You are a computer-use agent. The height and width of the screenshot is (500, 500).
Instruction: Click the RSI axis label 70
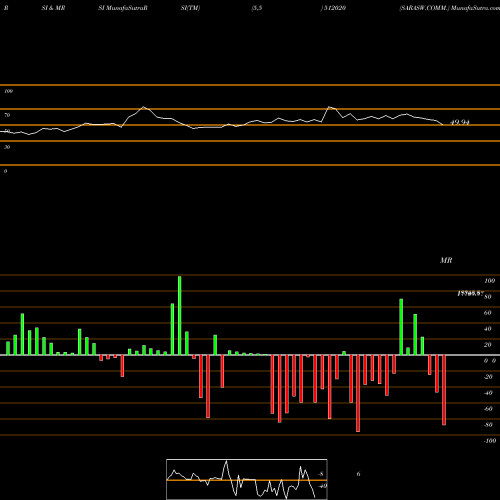[x=7, y=115]
